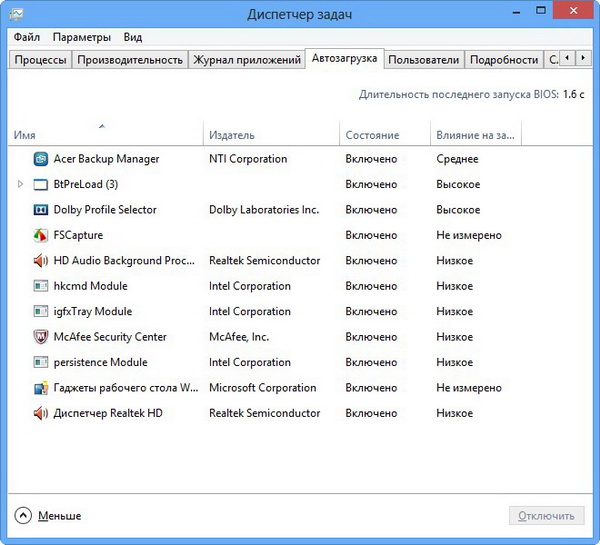Click the FSCapture startup icon
The width and height of the screenshot is (600, 545).
pos(41,235)
